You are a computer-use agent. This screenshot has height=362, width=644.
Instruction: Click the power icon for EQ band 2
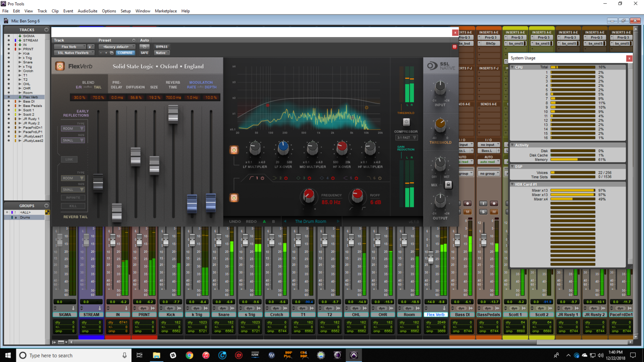point(286,178)
